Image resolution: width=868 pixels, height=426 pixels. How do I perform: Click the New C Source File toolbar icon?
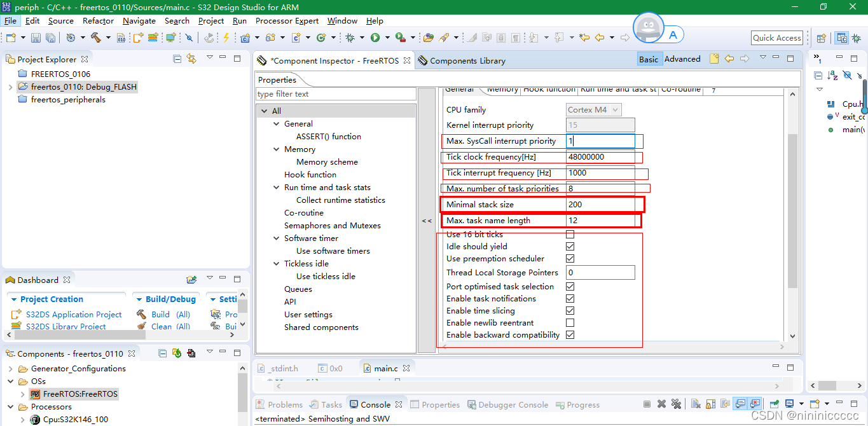tap(296, 38)
